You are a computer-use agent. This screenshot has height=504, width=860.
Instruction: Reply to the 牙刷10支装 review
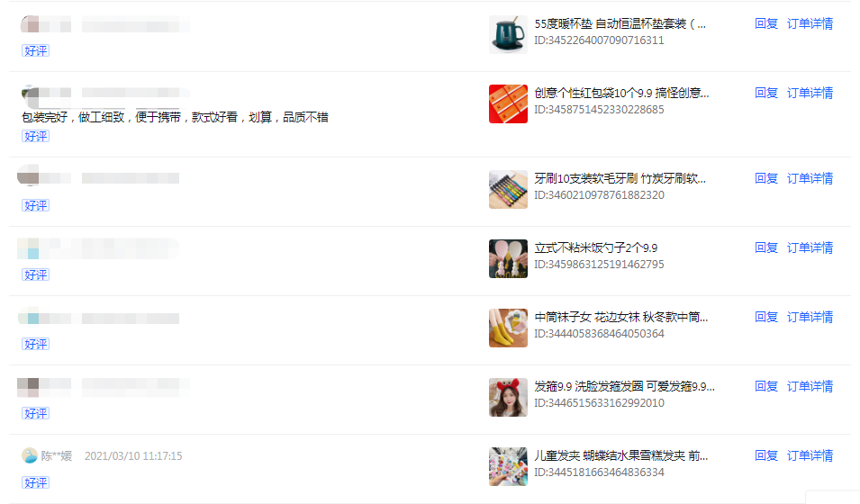click(766, 178)
